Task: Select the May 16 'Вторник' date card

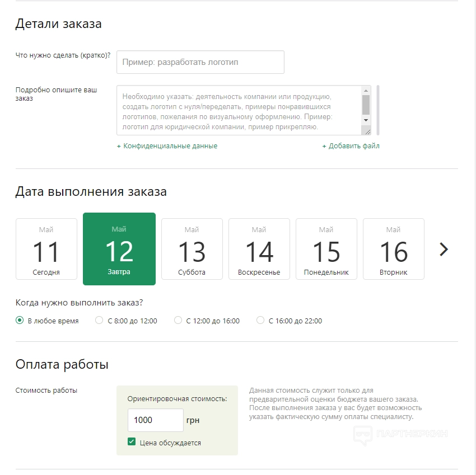Action: 394,249
